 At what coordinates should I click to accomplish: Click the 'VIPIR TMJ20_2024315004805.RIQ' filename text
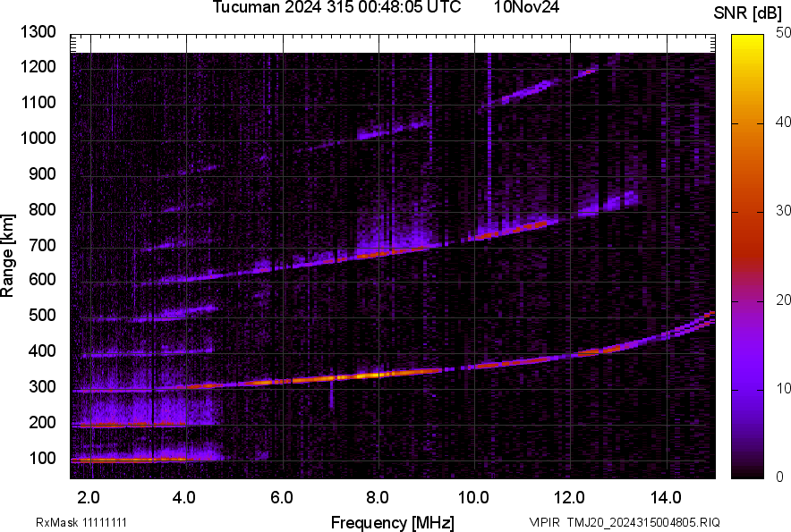tap(625, 522)
